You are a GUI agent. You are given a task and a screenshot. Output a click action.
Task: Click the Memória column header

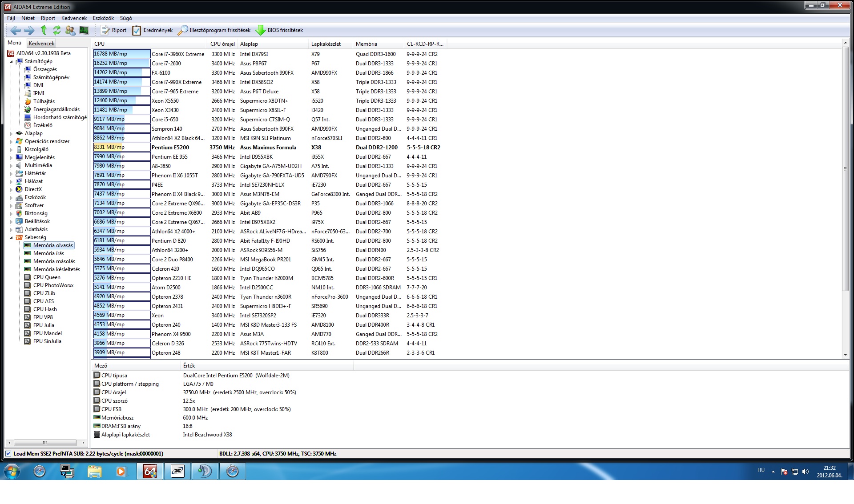[378, 44]
